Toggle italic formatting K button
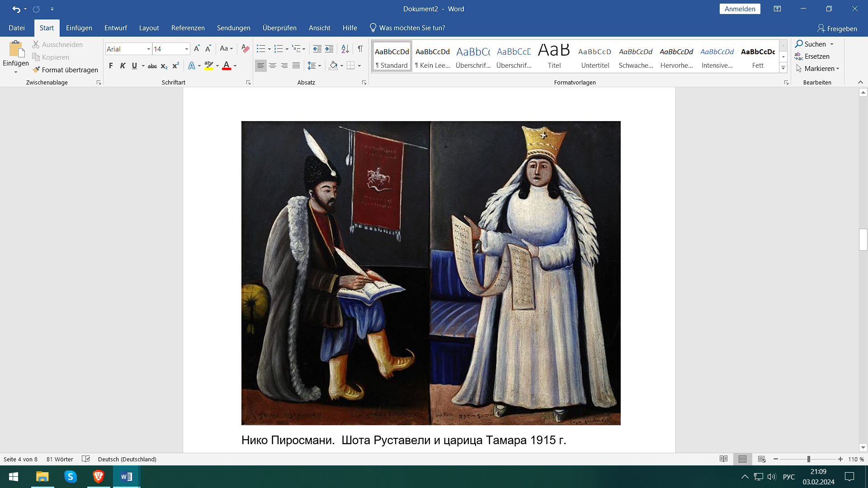The height and width of the screenshot is (488, 868). point(123,66)
